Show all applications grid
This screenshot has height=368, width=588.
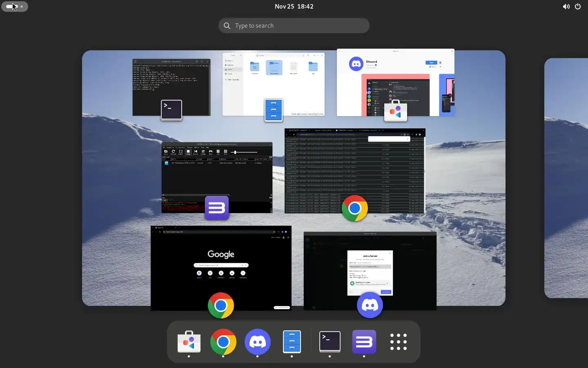(x=398, y=342)
